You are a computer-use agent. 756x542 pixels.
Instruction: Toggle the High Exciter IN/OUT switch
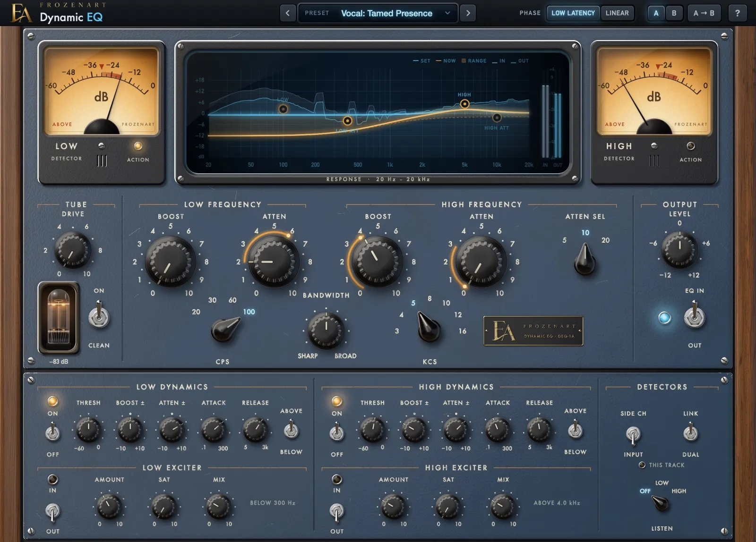coord(336,512)
